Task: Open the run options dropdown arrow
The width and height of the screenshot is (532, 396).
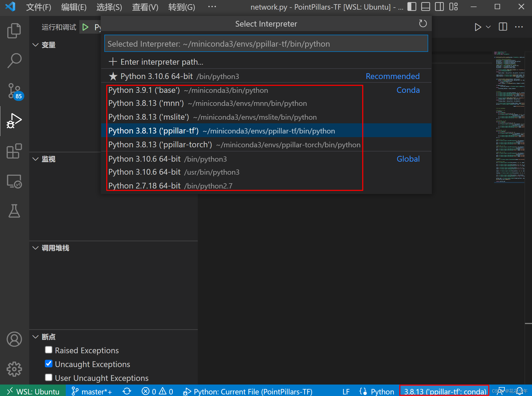Action: point(488,27)
